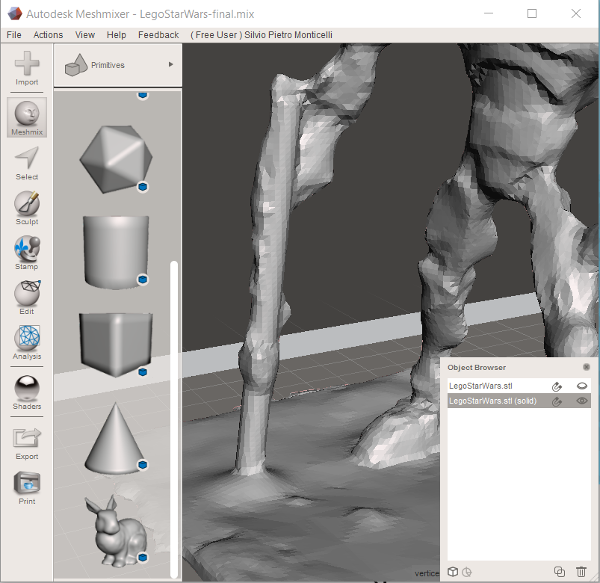
Task: Open the Feedback menu
Action: (x=158, y=35)
